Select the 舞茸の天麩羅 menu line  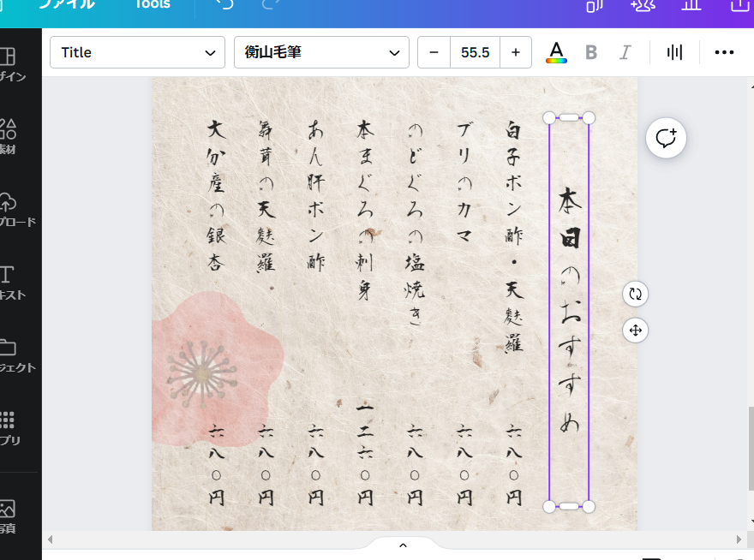(266, 196)
